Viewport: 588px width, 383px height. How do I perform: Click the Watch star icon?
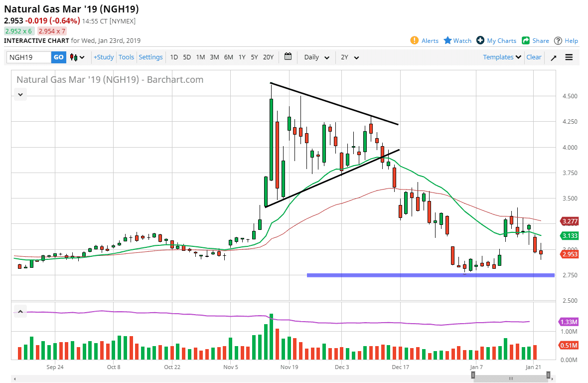coord(447,40)
